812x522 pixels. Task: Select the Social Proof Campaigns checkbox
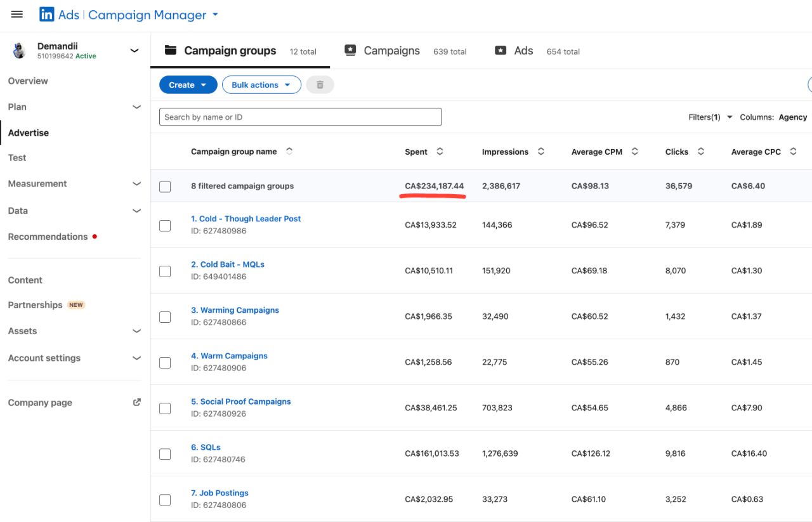point(165,408)
